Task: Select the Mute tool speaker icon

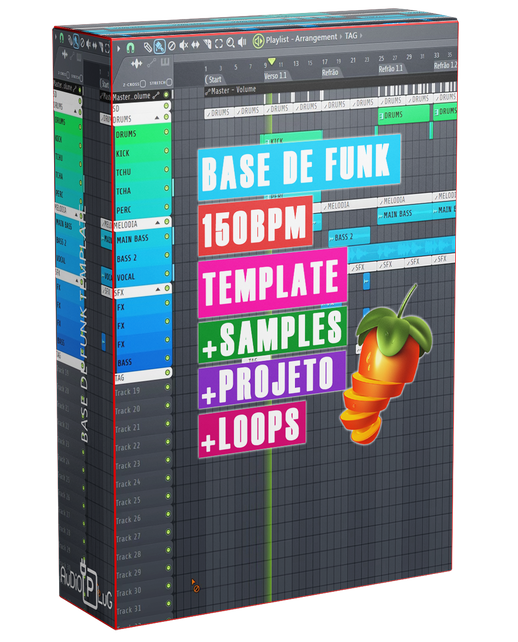Action: (x=184, y=45)
